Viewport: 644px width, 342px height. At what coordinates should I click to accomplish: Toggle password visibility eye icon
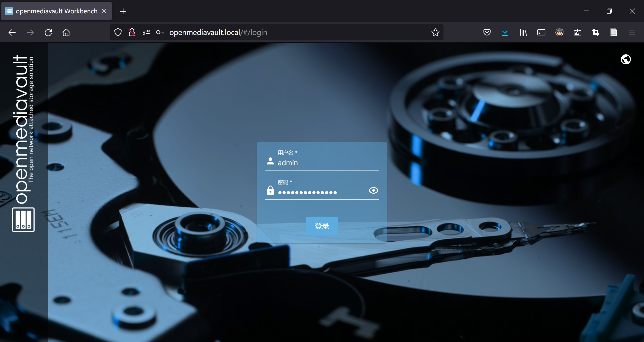(373, 190)
